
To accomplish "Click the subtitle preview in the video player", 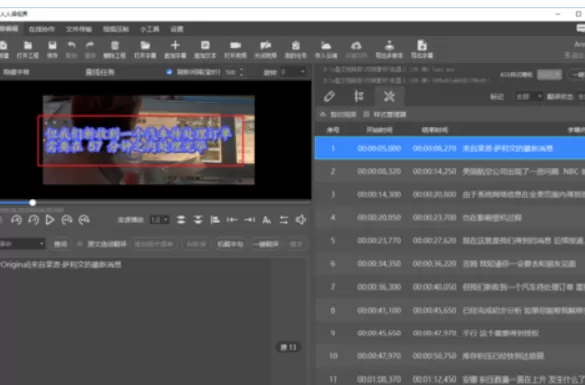I will 141,140.
